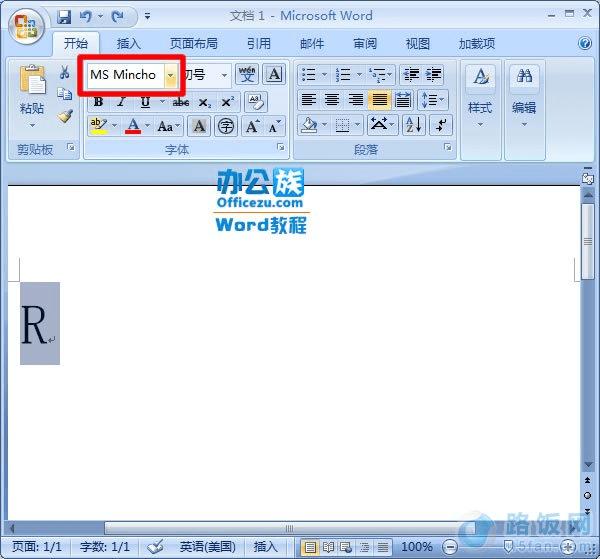
Task: Center the paragraph text
Action: pyautogui.click(x=332, y=100)
